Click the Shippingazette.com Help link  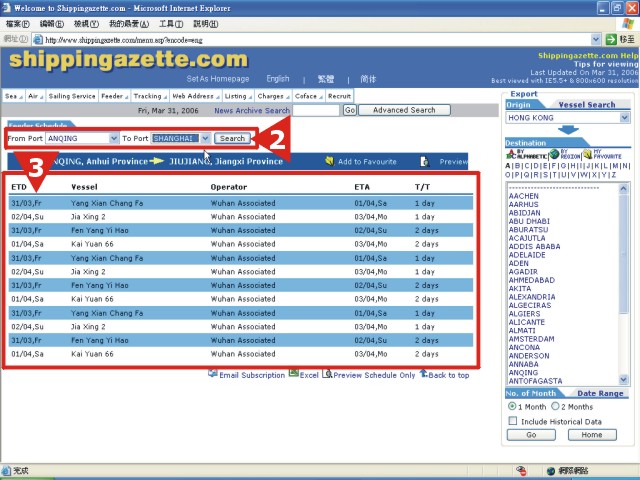click(588, 56)
